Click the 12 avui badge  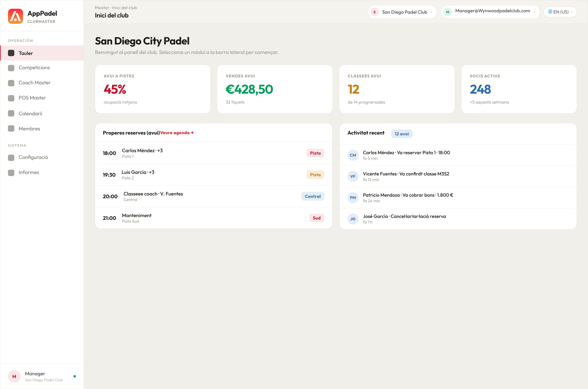401,134
